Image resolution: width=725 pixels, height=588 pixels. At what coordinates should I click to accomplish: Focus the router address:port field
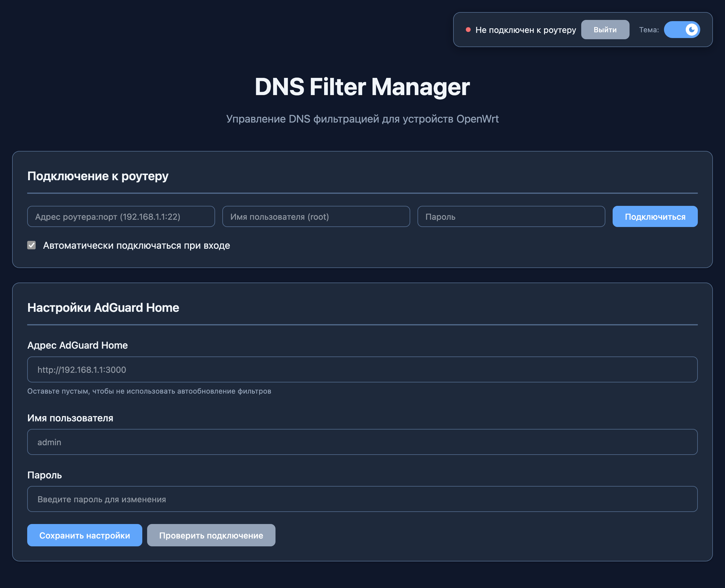121,217
